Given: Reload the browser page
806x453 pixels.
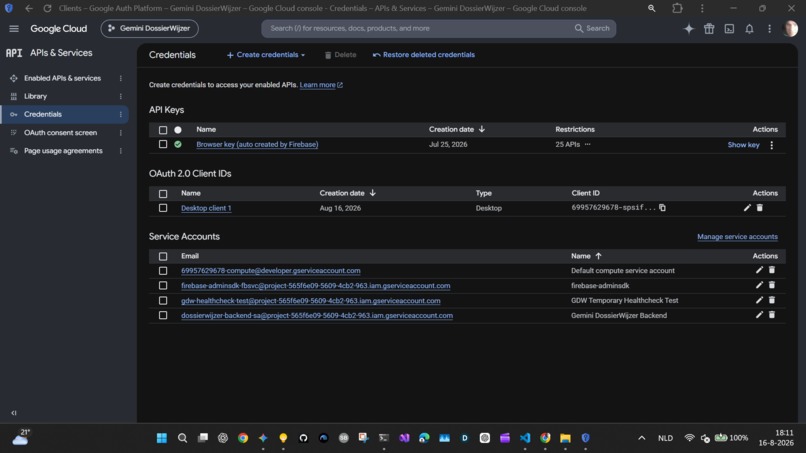Looking at the screenshot, I should (x=47, y=8).
